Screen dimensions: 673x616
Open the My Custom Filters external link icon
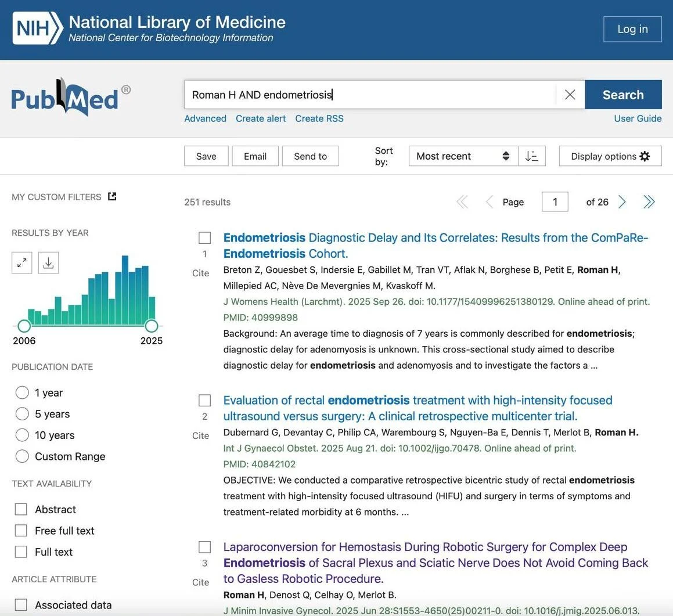pos(112,197)
